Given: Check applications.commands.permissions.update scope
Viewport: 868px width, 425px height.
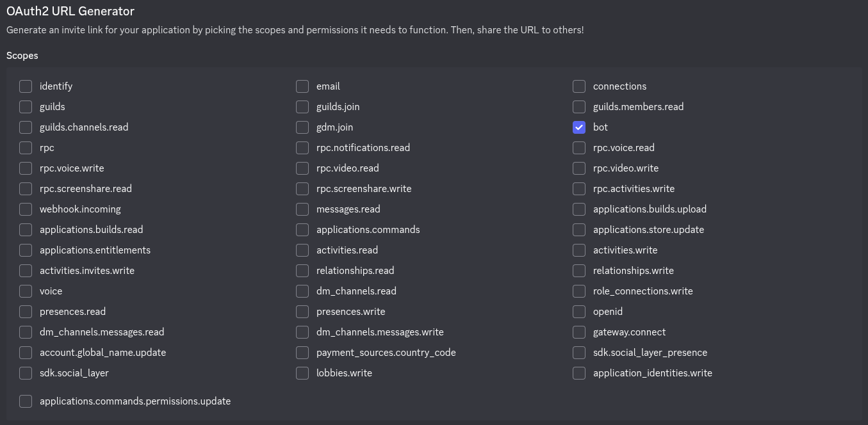Looking at the screenshot, I should pyautogui.click(x=26, y=401).
